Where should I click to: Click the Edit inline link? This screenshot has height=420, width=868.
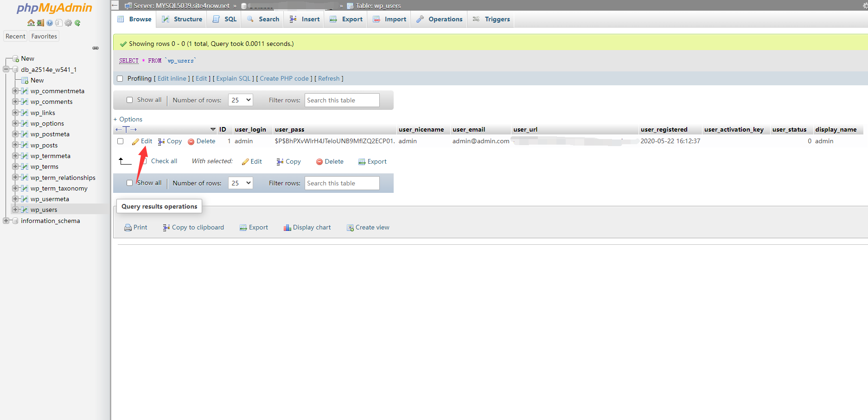click(172, 78)
